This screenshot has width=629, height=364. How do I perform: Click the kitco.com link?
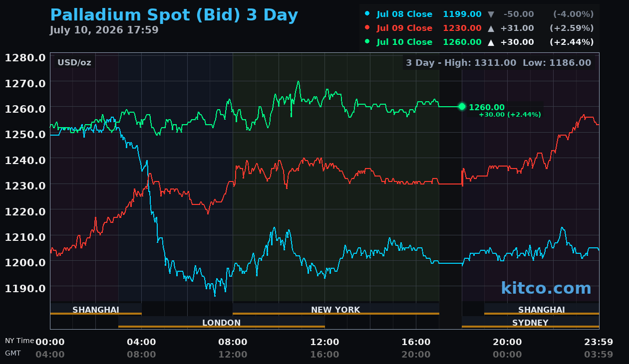click(x=546, y=288)
